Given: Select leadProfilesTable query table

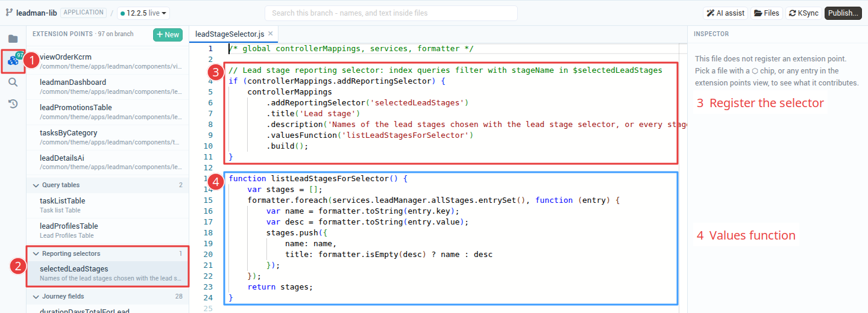Looking at the screenshot, I should 107,230.
